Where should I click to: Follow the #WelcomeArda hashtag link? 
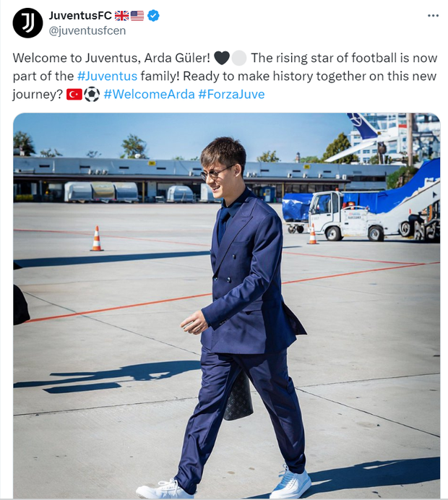150,95
